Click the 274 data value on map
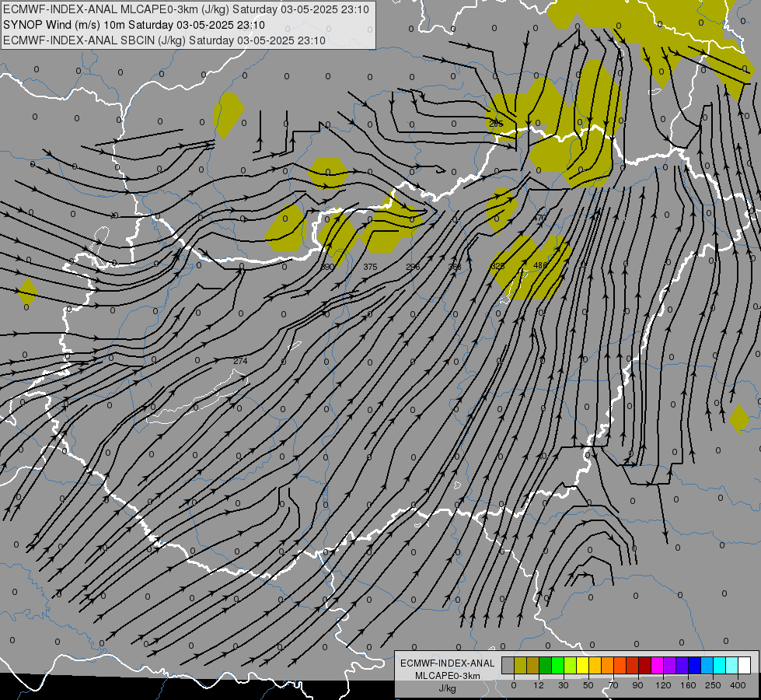Image resolution: width=761 pixels, height=700 pixels. (240, 361)
